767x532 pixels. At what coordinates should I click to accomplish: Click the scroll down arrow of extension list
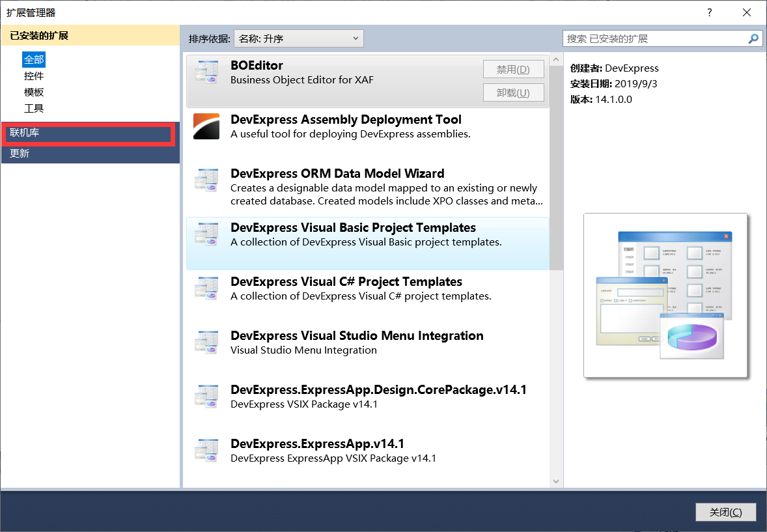pos(555,481)
